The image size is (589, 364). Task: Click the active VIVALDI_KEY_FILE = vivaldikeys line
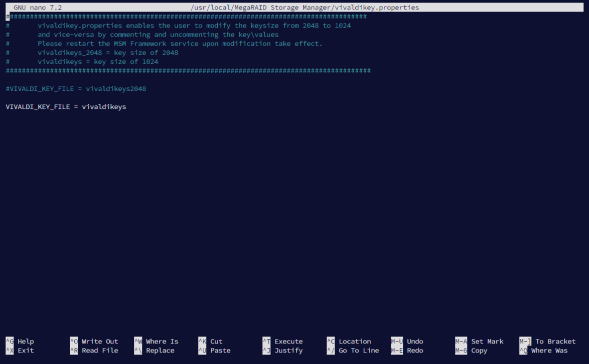pyautogui.click(x=66, y=107)
